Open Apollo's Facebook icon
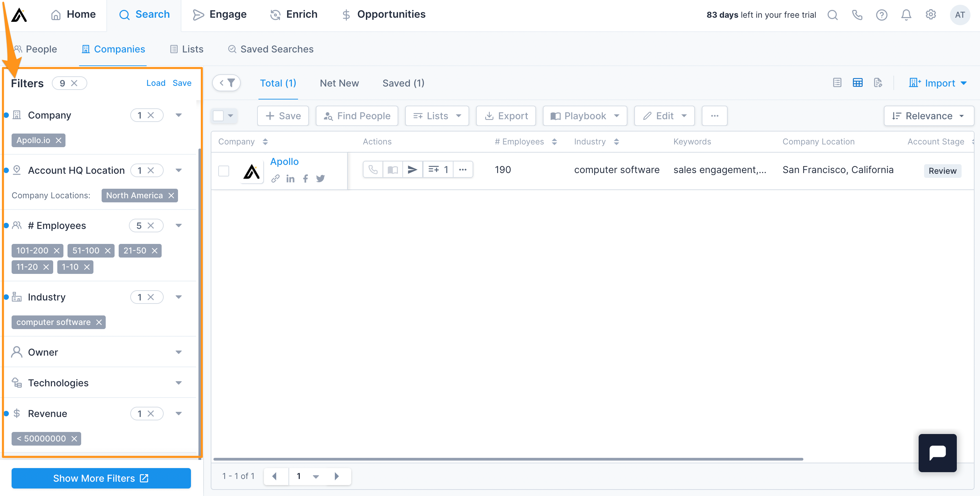This screenshot has height=496, width=980. click(306, 179)
